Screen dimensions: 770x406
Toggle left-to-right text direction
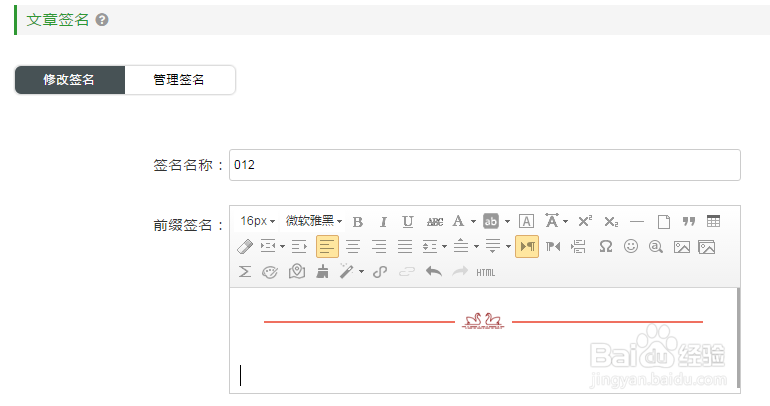[527, 246]
